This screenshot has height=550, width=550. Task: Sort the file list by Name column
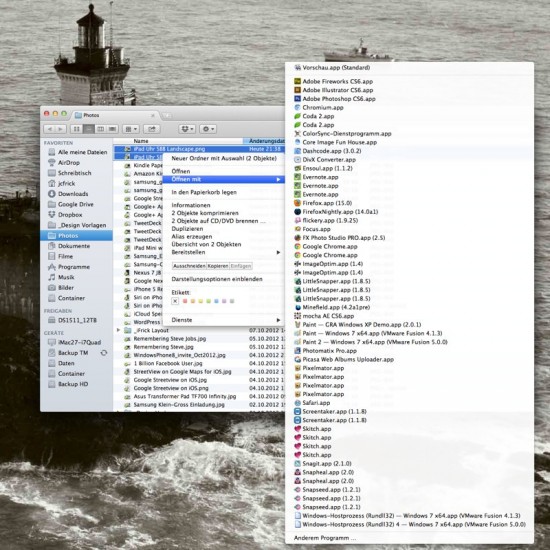[178, 141]
